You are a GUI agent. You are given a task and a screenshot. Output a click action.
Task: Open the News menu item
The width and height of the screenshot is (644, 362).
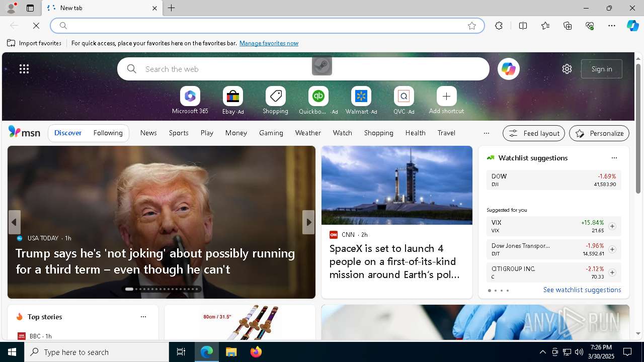(x=148, y=133)
